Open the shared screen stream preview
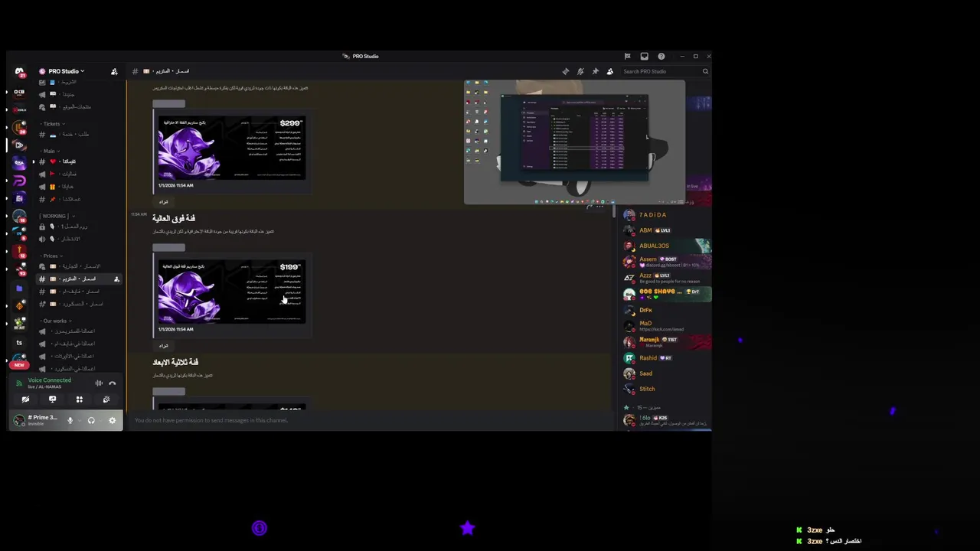980x551 pixels. [x=574, y=142]
